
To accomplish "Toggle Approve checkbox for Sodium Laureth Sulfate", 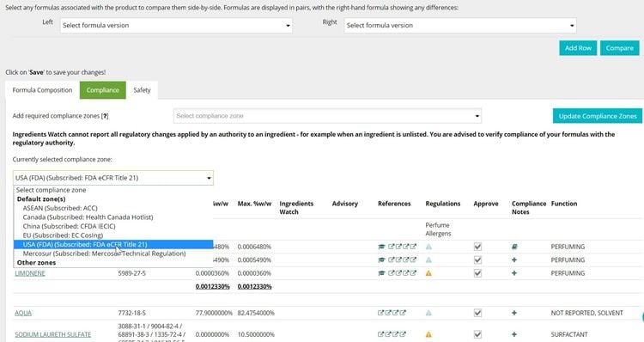I will [x=477, y=334].
